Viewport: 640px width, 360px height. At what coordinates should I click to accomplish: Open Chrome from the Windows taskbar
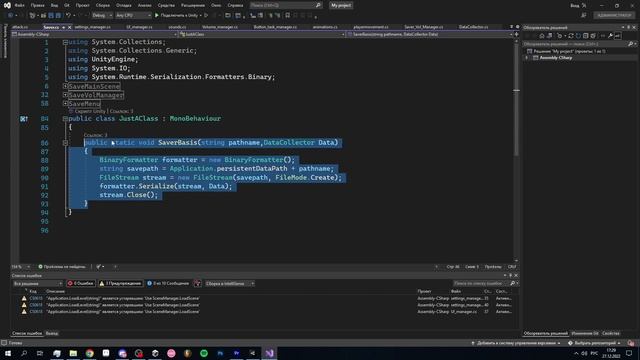[89, 353]
